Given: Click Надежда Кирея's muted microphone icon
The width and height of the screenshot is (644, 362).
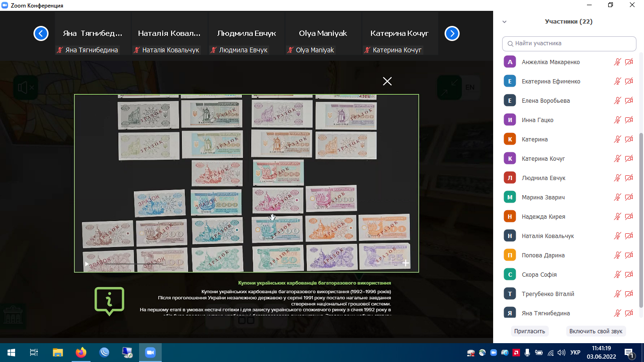Looking at the screenshot, I should (618, 217).
